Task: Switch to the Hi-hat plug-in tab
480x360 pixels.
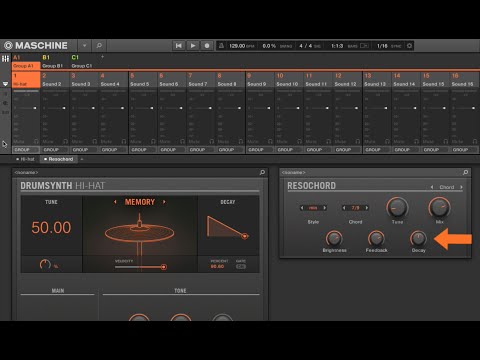Action: coord(25,159)
